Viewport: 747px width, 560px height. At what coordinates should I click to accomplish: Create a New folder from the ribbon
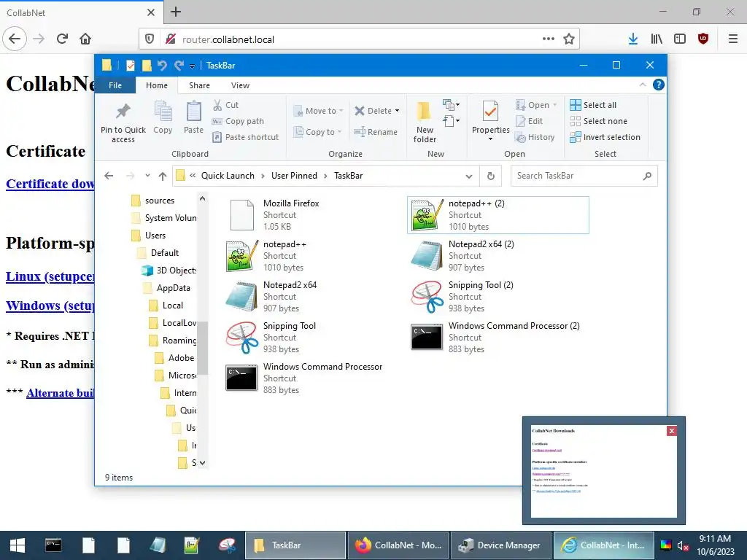(425, 122)
